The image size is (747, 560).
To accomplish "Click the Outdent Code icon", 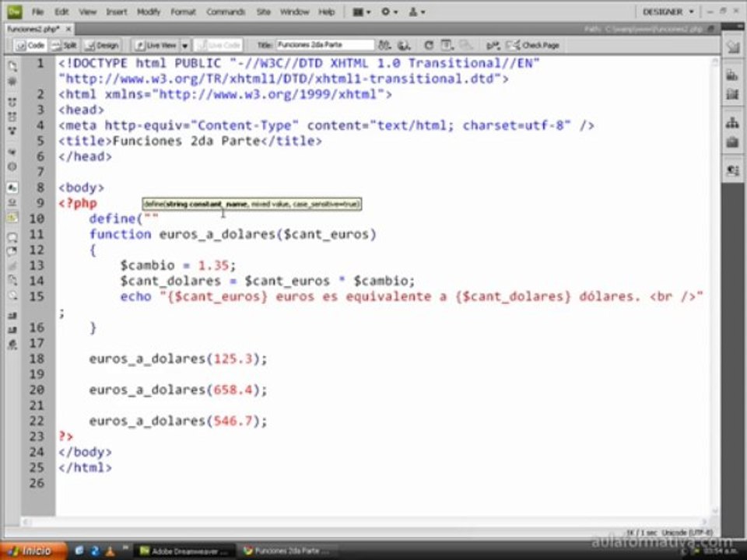I will point(12,330).
